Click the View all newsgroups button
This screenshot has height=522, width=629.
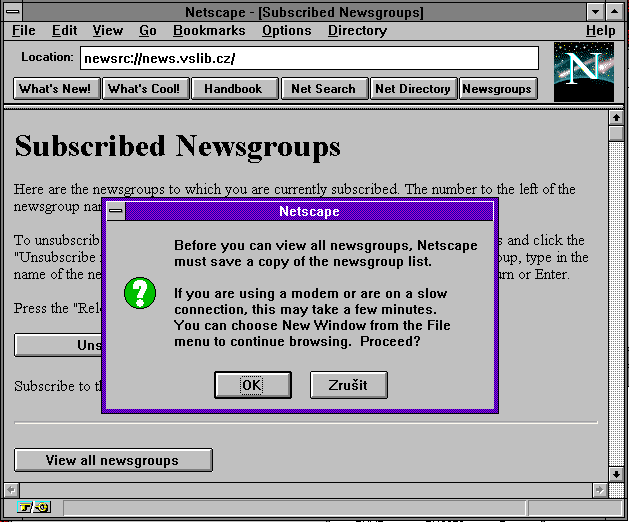click(x=113, y=460)
